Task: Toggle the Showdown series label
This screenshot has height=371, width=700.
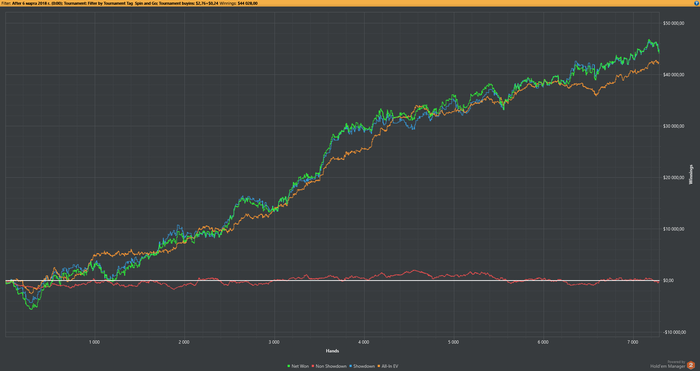Action: tap(364, 366)
